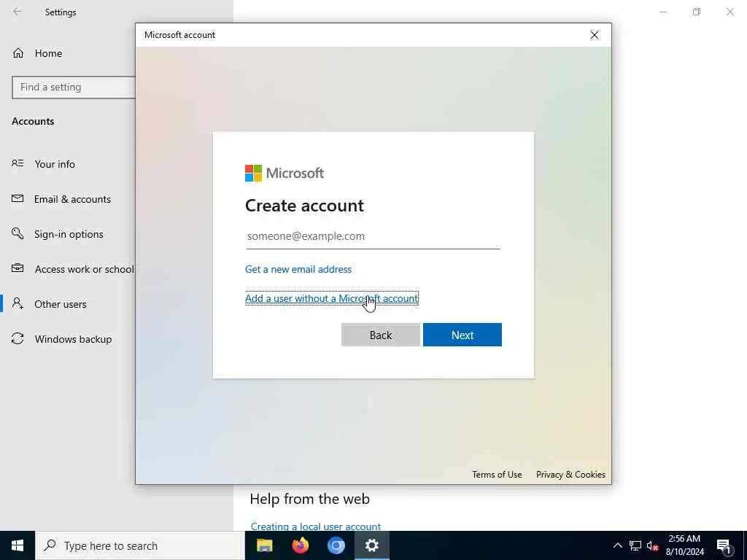Click the Type here to search box
The height and width of the screenshot is (560, 747).
click(x=140, y=545)
